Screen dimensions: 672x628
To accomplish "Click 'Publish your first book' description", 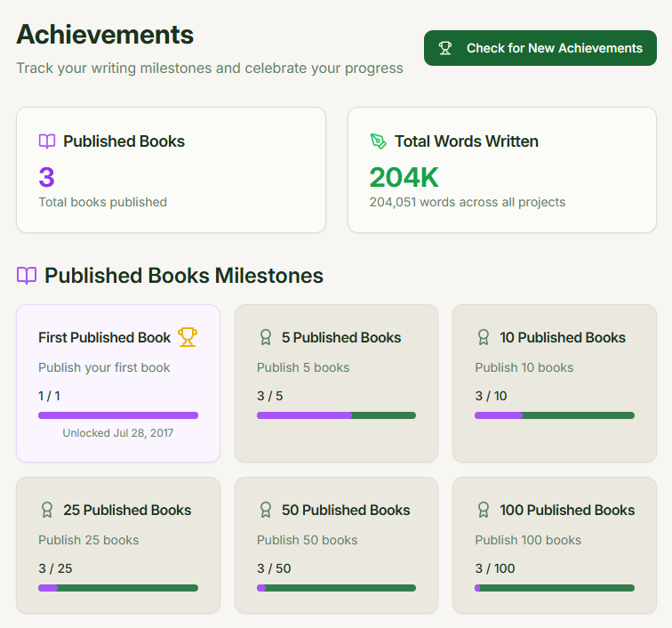I will click(x=104, y=367).
